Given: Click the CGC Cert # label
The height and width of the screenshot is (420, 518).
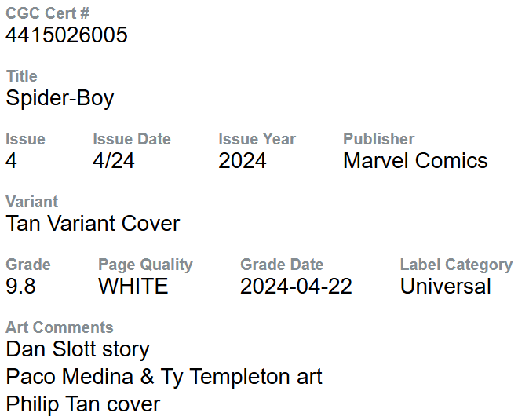Looking at the screenshot, I should pyautogui.click(x=48, y=13).
